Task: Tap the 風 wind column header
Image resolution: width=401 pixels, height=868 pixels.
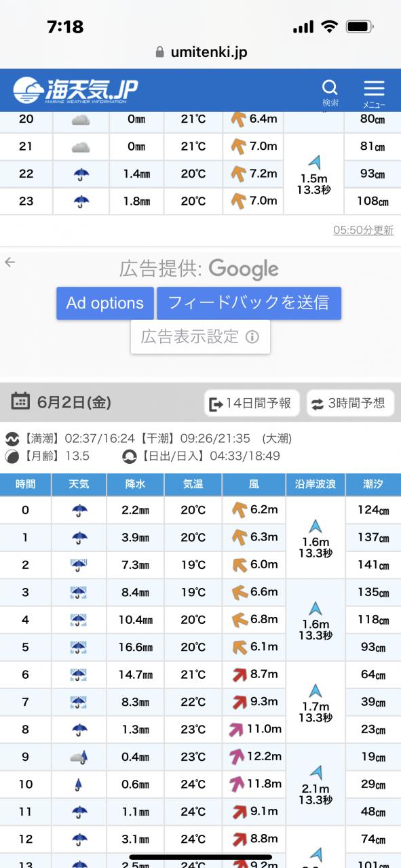Action: tap(254, 484)
